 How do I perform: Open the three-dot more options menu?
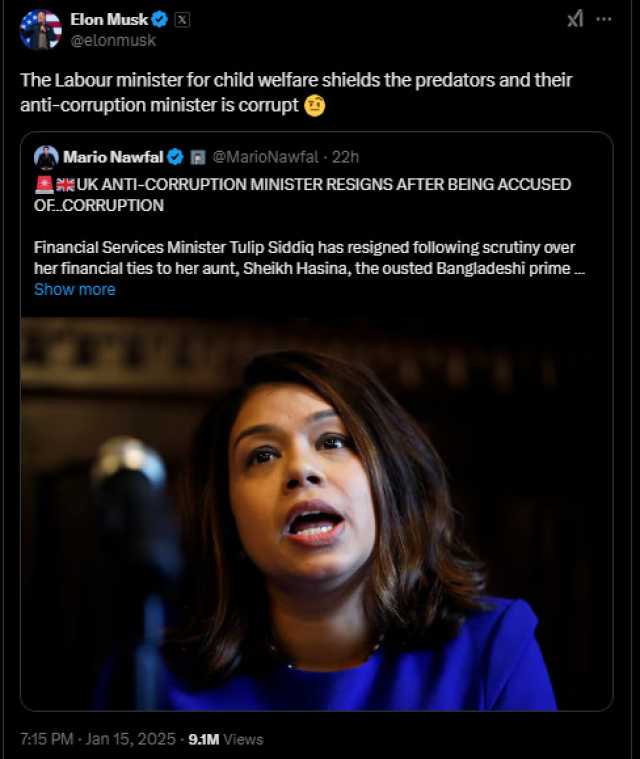click(604, 19)
